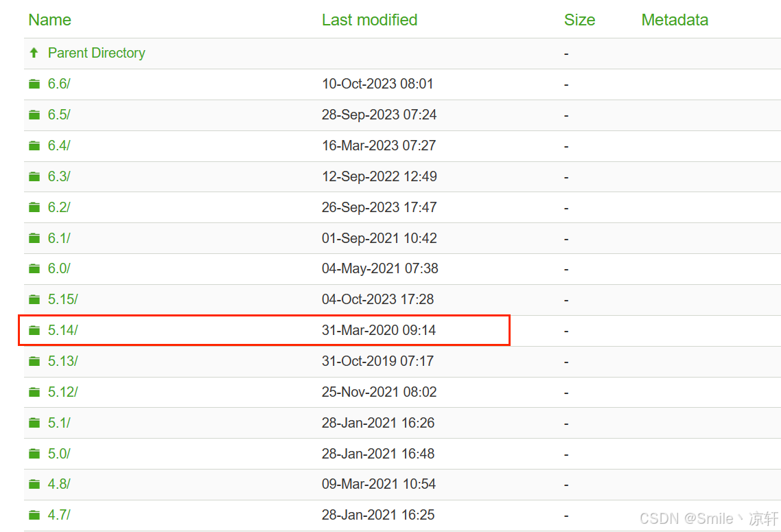This screenshot has height=532, width=781.
Task: Select date text 28-Jan-2021 16:26
Action: 378,423
